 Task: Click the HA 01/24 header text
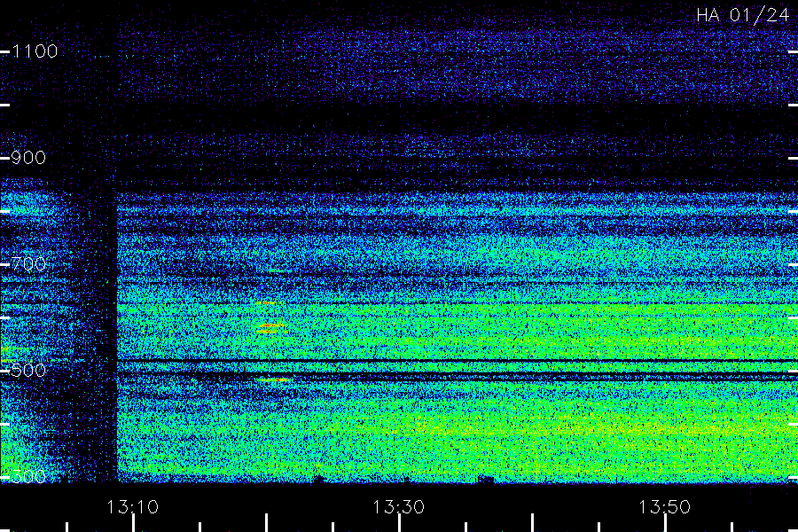[x=742, y=15]
